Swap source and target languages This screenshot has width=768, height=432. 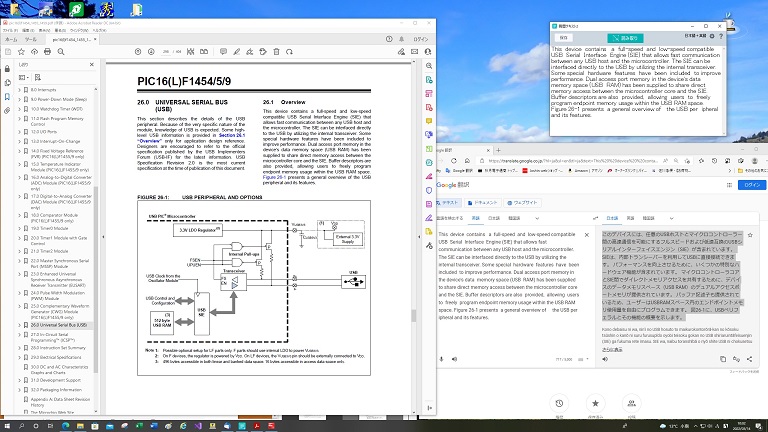595,218
